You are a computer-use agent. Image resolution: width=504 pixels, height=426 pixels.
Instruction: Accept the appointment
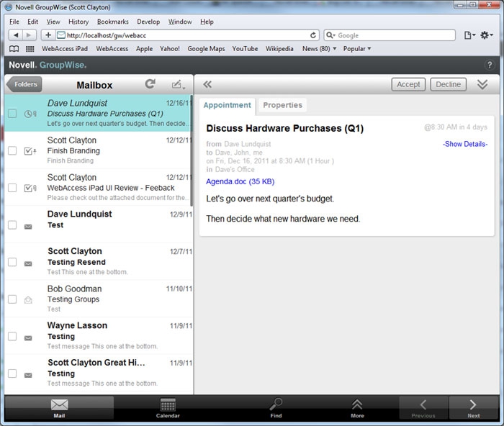[x=408, y=84]
